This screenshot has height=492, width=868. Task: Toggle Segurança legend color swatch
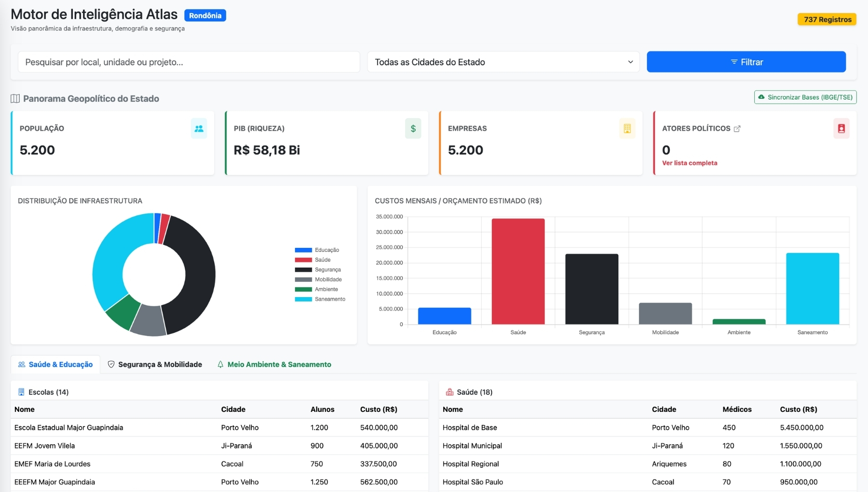[x=303, y=270]
